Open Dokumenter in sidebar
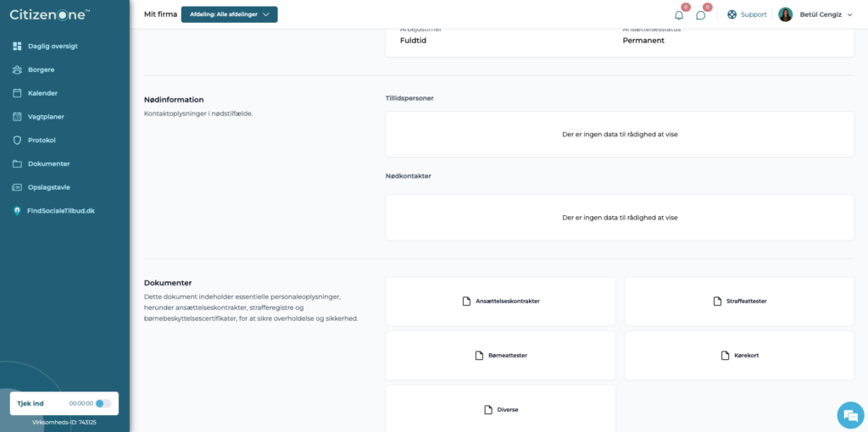Viewport: 868px width, 432px height. click(48, 163)
